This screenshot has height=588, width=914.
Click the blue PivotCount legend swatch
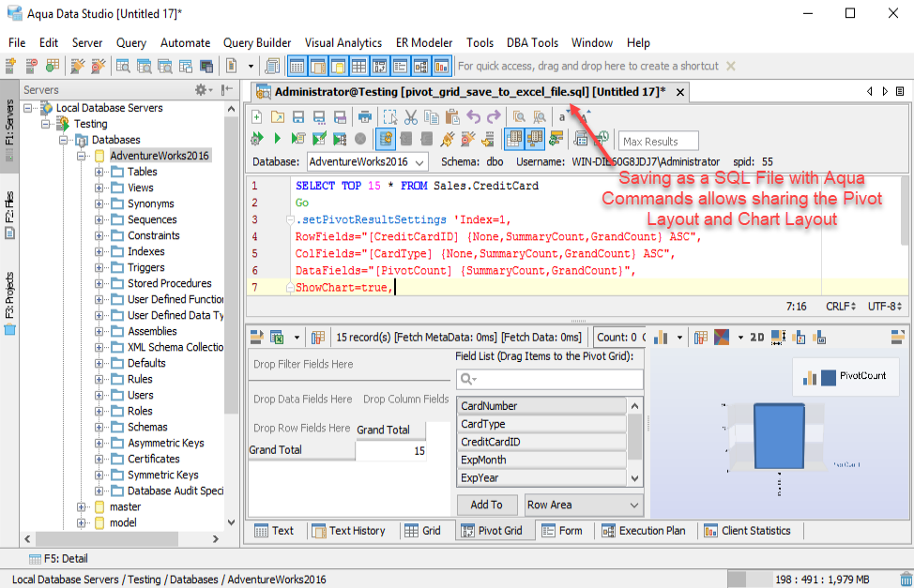pyautogui.click(x=829, y=377)
